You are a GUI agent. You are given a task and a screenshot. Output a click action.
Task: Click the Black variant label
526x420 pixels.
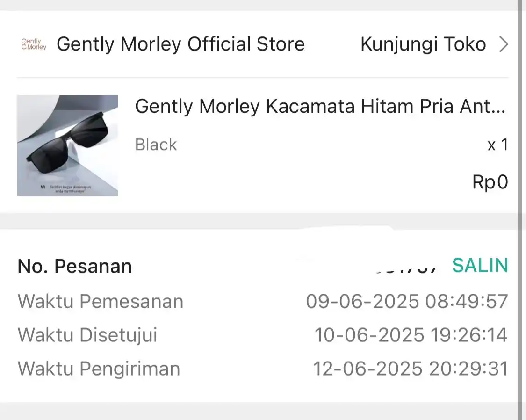[x=156, y=145]
